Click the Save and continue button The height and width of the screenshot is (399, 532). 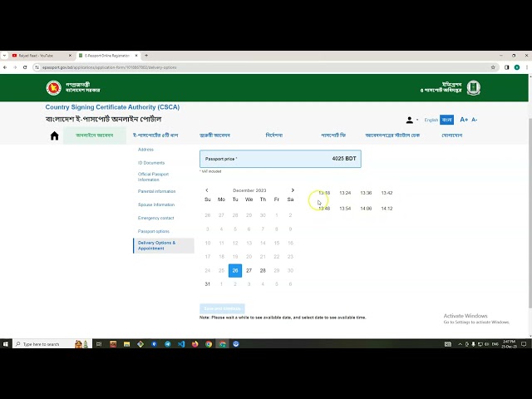pos(222,308)
